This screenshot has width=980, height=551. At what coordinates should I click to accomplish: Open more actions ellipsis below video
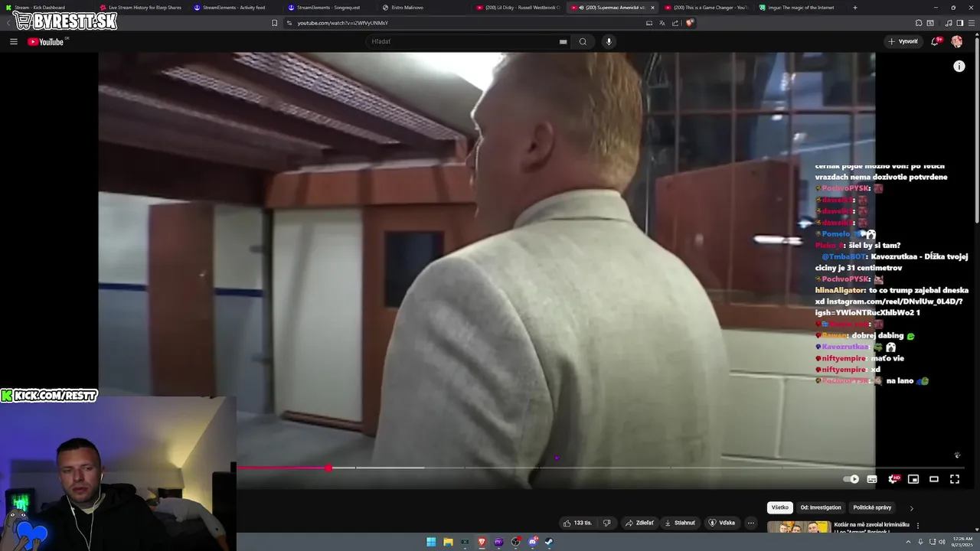(751, 523)
